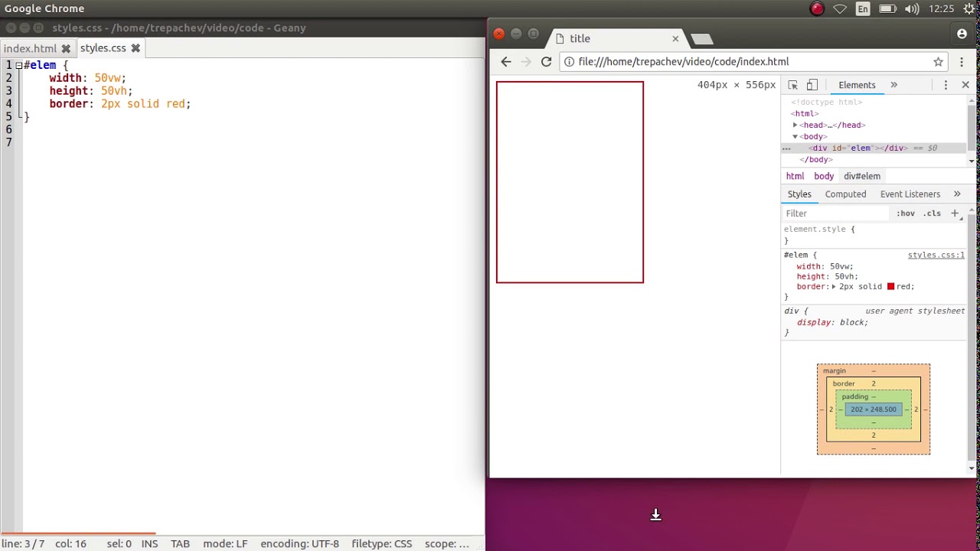980x551 pixels.
Task: Click the ellipsis actions beside selected div
Action: point(786,148)
